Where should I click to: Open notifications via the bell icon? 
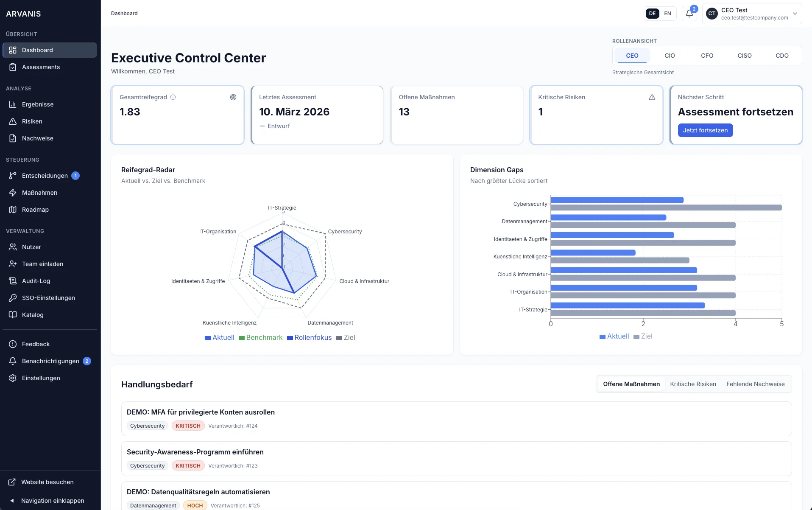(689, 13)
